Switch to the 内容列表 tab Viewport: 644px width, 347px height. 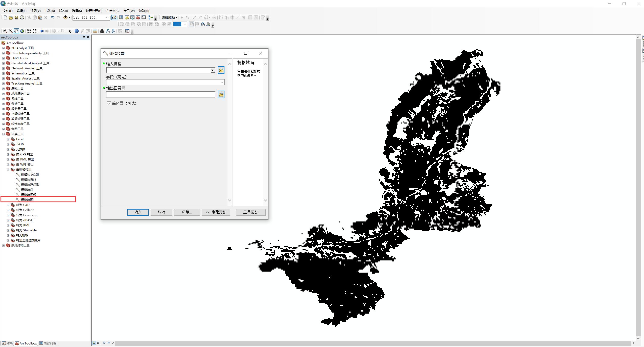pyautogui.click(x=48, y=343)
